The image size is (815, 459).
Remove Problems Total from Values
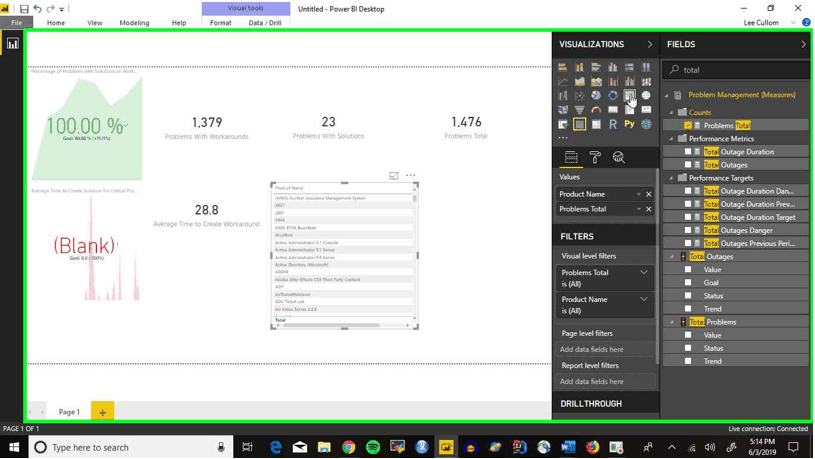[649, 209]
